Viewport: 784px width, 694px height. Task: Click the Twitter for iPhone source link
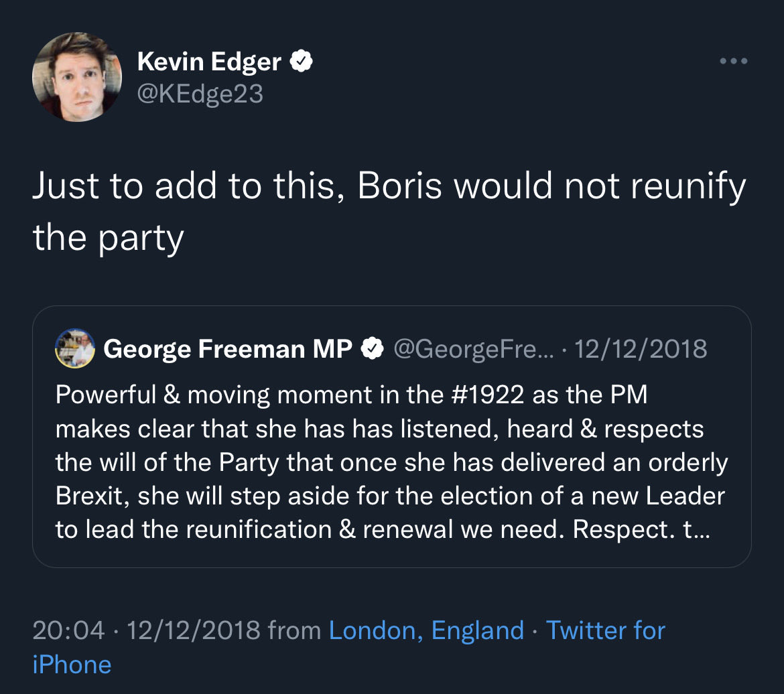coord(605,630)
